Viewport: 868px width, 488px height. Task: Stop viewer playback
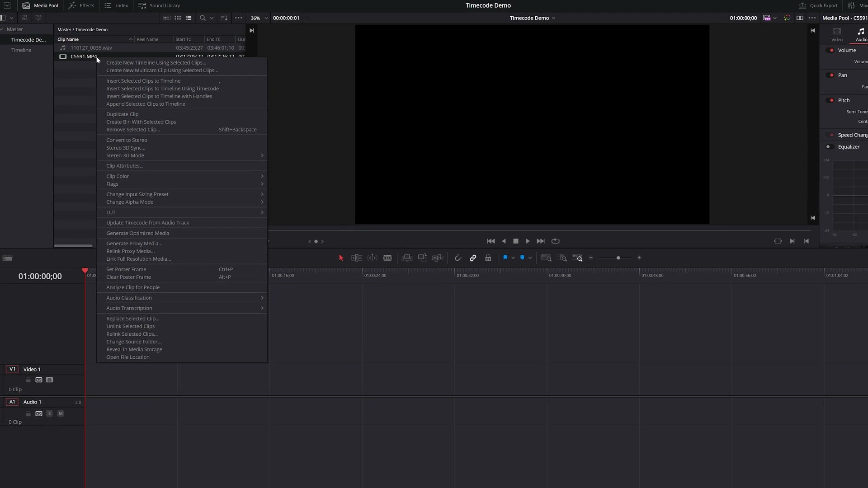click(516, 241)
